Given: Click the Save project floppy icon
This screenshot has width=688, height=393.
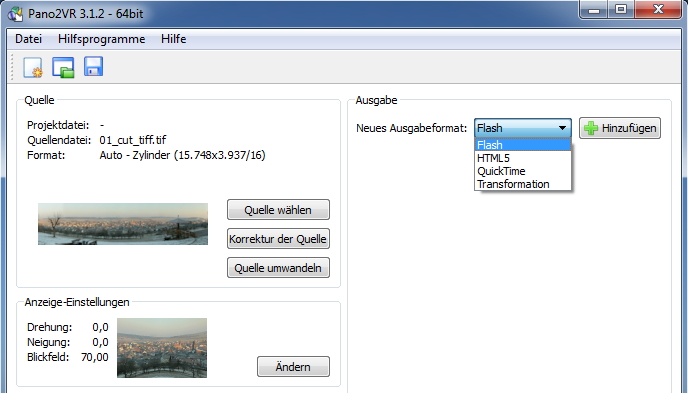Looking at the screenshot, I should coord(93,67).
